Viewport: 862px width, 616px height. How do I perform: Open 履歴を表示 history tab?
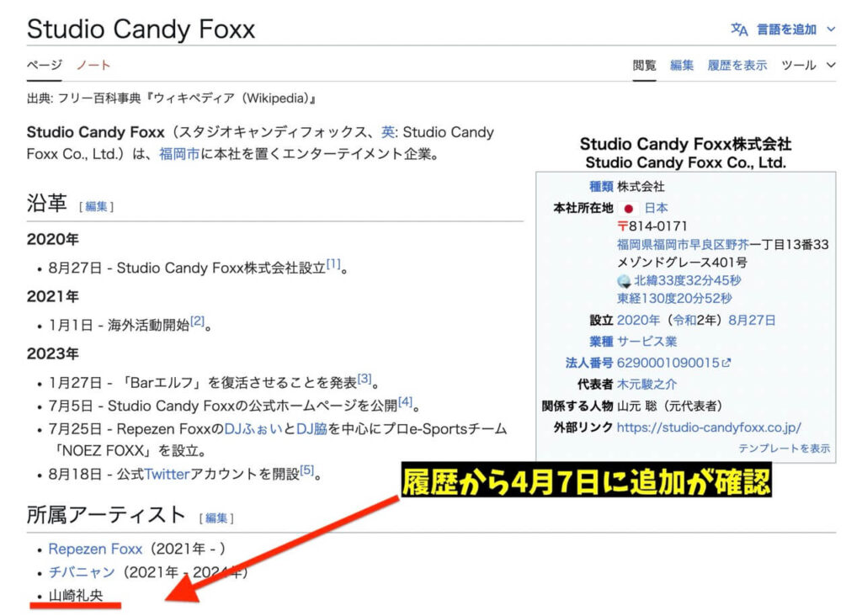(x=737, y=66)
